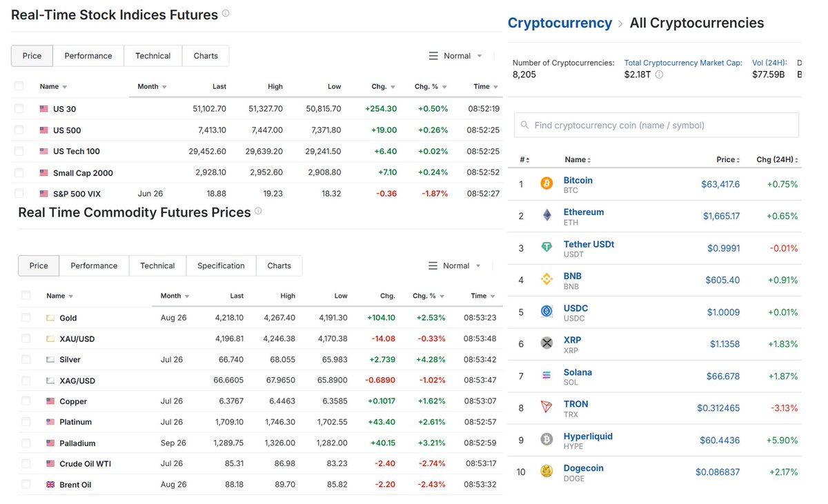Viewport: 828px width, 504px height.
Task: Open the Bitcoin name link
Action: click(578, 180)
